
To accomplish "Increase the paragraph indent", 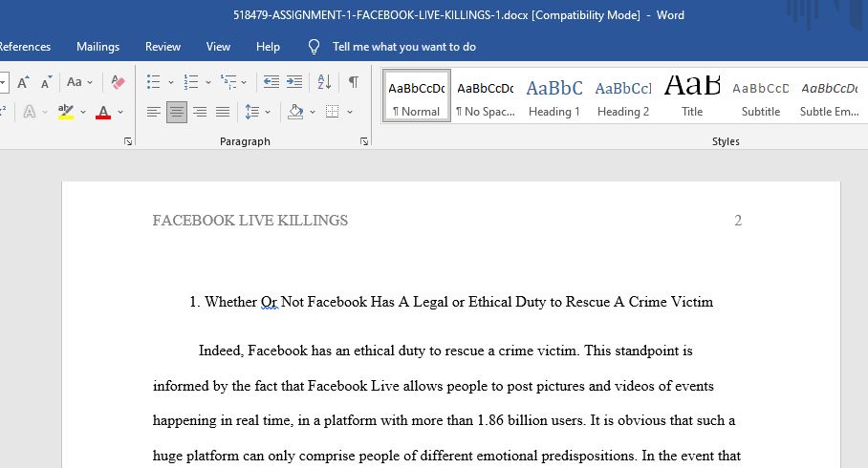I will tap(294, 82).
